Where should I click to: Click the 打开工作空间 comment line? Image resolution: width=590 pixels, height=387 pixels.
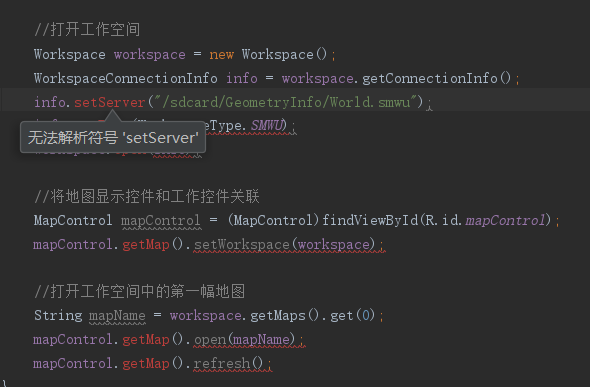click(x=87, y=30)
